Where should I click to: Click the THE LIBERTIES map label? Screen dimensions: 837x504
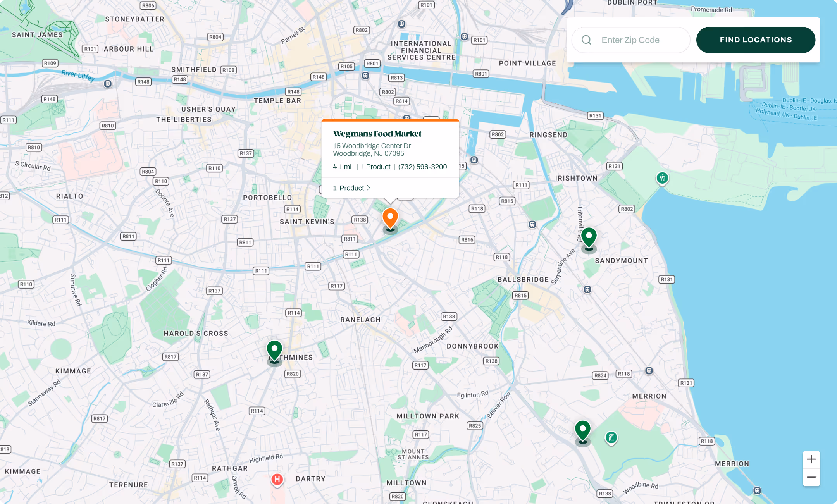click(184, 120)
